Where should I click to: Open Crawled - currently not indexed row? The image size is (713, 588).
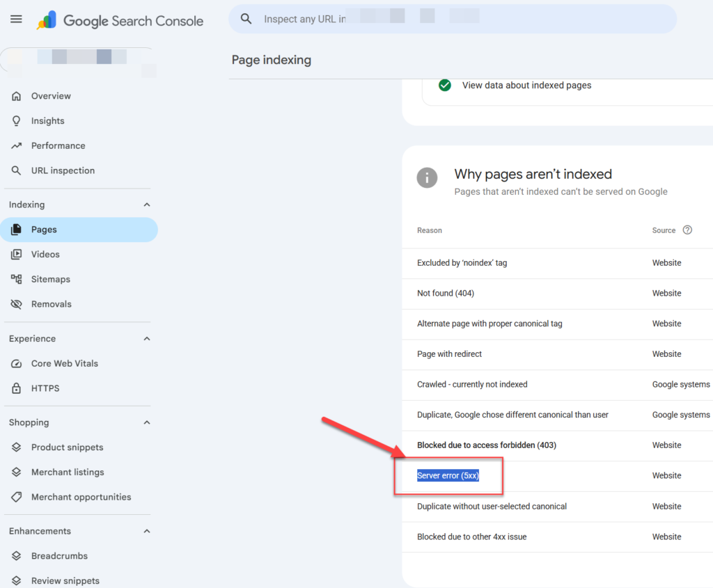click(558, 385)
